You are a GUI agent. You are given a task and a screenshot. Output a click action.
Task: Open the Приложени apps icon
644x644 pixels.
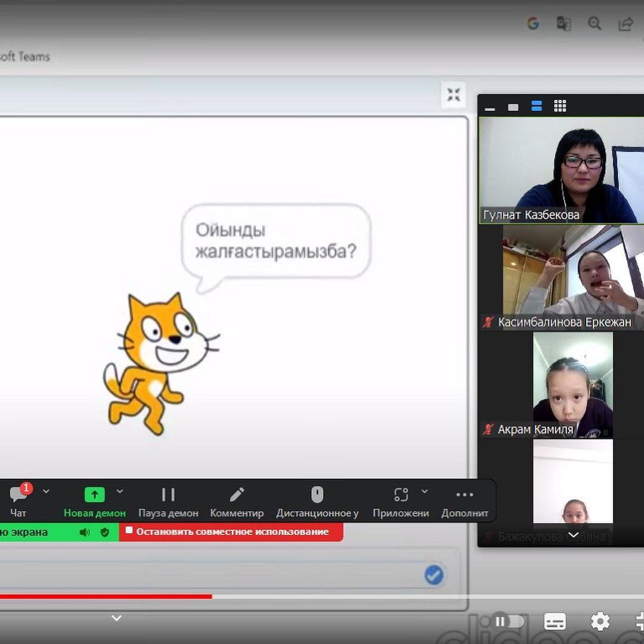(401, 494)
